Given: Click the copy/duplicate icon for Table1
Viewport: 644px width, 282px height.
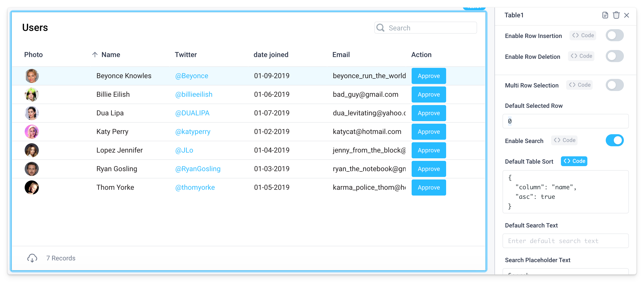Looking at the screenshot, I should (604, 15).
